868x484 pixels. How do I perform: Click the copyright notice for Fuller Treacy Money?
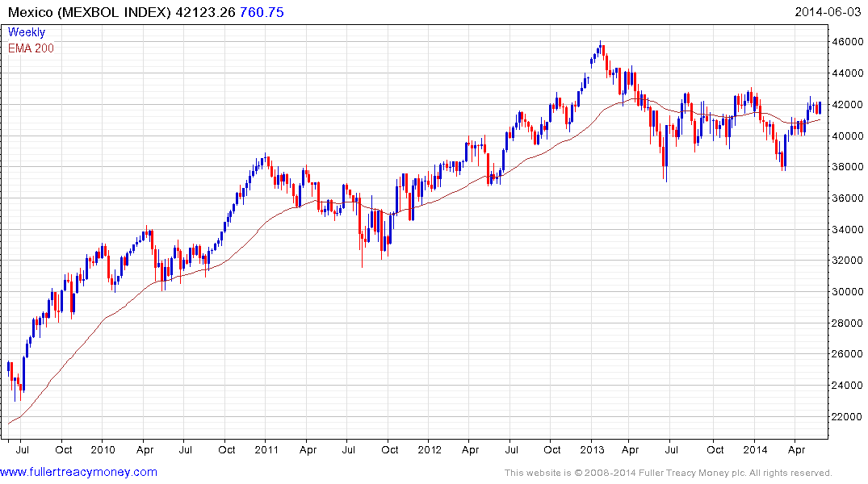click(669, 473)
